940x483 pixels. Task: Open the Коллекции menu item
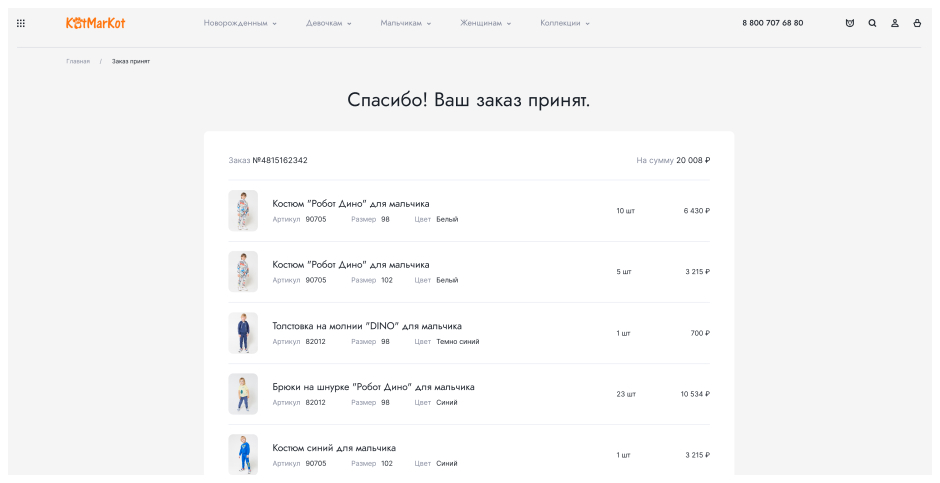(x=560, y=23)
